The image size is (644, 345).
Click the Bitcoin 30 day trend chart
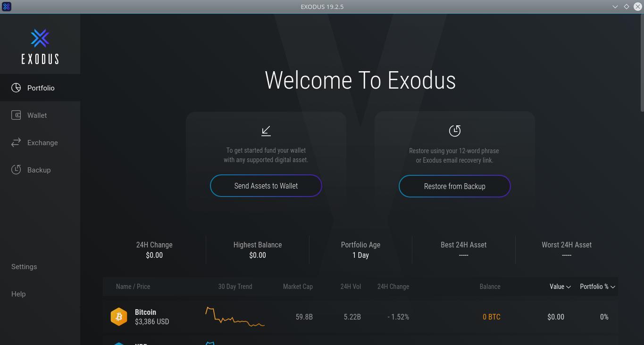[x=235, y=317]
